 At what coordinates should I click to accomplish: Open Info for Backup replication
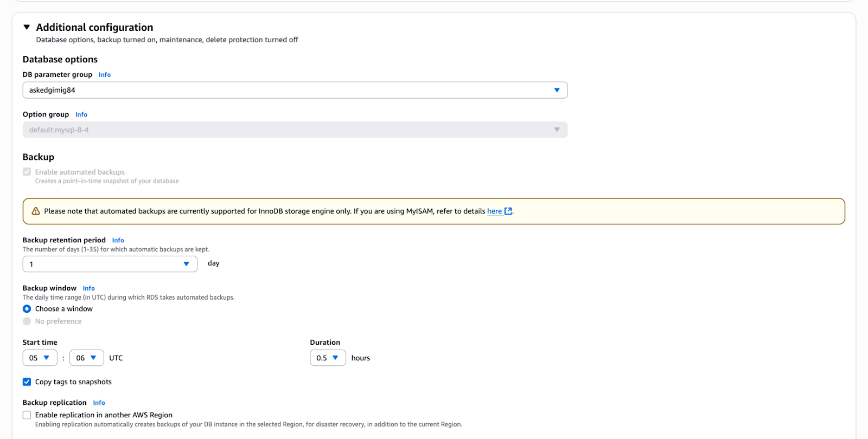(x=99, y=403)
